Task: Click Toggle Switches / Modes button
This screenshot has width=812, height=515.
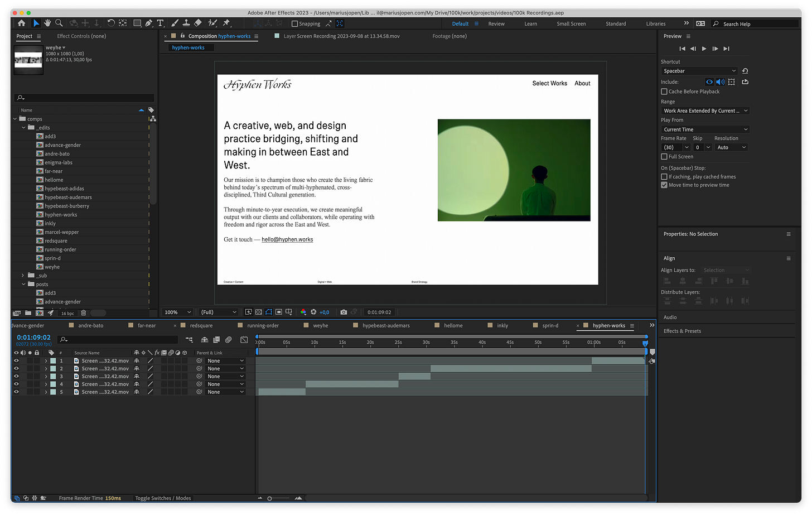Action: pyautogui.click(x=163, y=498)
